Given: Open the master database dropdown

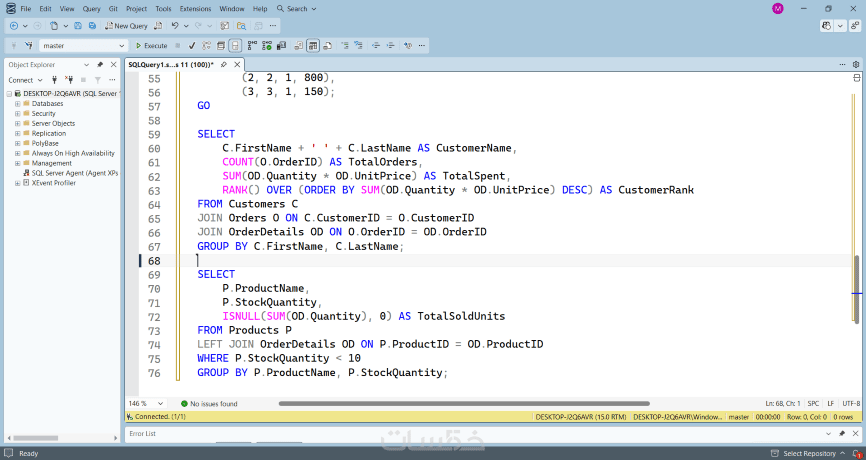Looking at the screenshot, I should coord(83,46).
